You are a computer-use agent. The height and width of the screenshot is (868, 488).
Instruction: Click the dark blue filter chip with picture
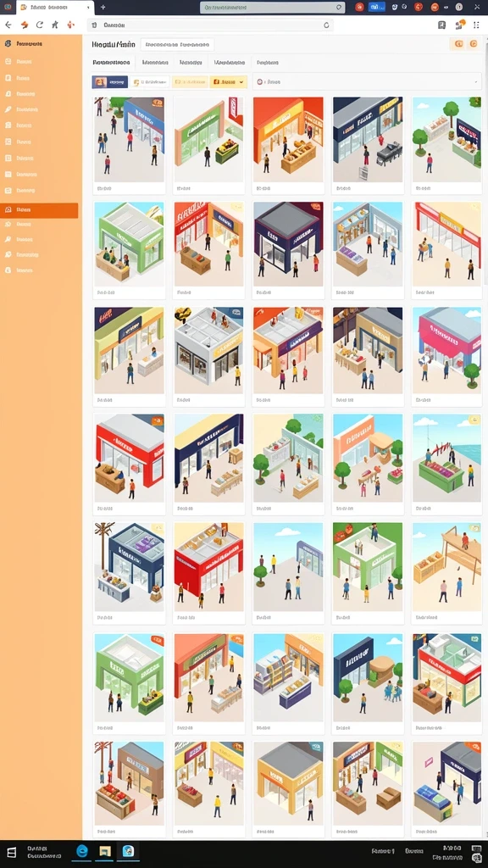[109, 82]
